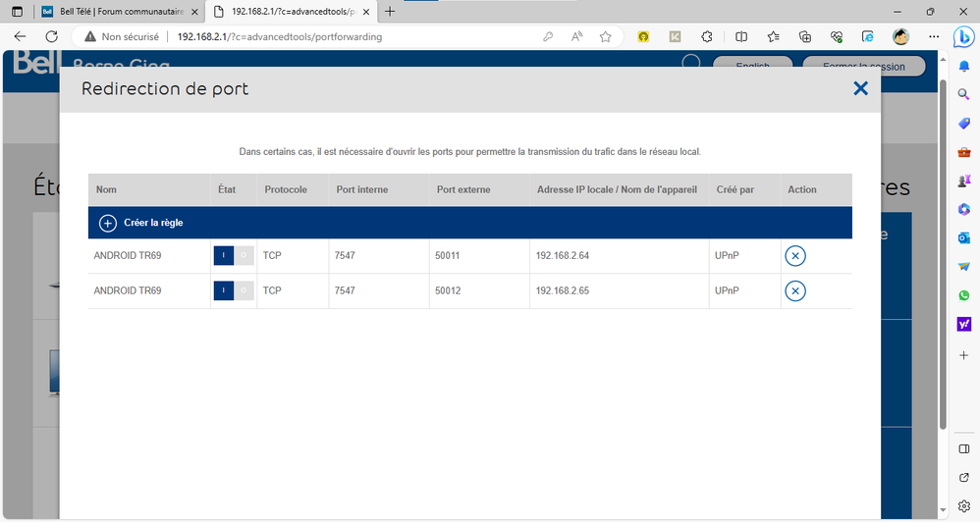Open browser extensions puzzle icon

(x=706, y=36)
